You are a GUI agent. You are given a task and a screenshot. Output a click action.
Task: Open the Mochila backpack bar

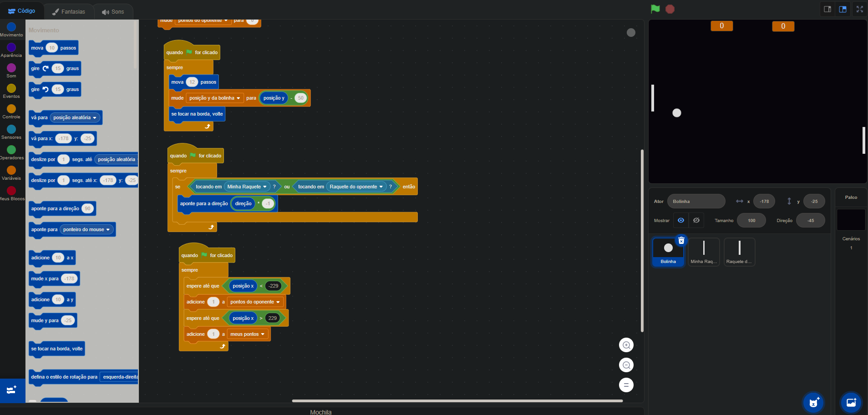pos(321,412)
